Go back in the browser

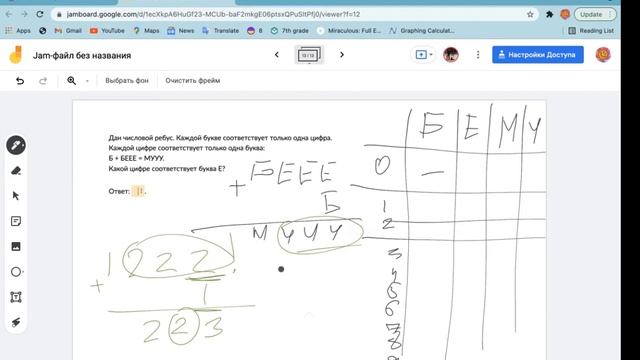click(x=9, y=14)
